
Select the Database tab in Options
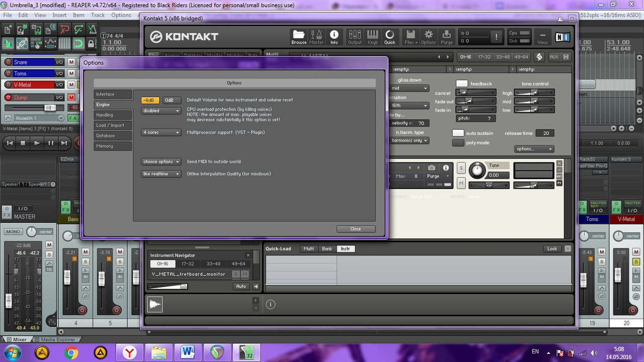[x=113, y=136]
